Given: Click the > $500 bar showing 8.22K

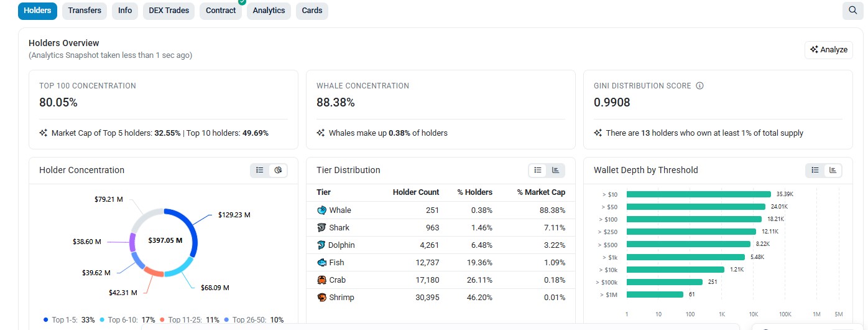Looking at the screenshot, I should click(x=688, y=244).
